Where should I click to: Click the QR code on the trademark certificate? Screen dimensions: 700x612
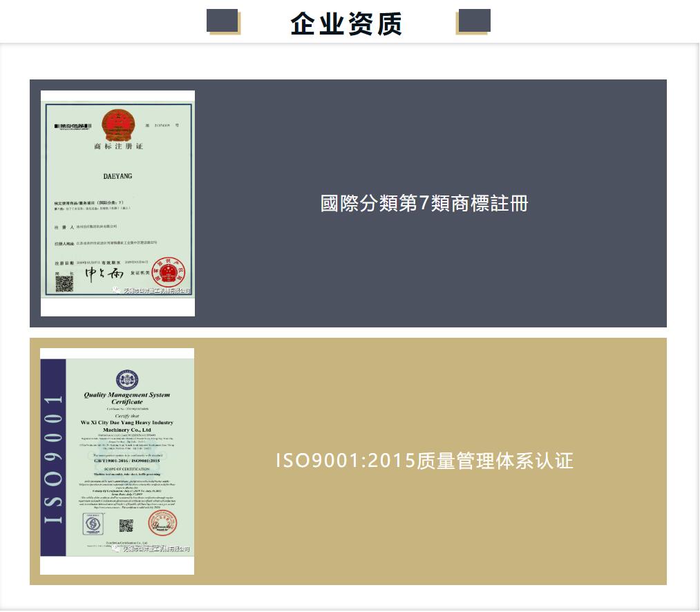tap(64, 283)
